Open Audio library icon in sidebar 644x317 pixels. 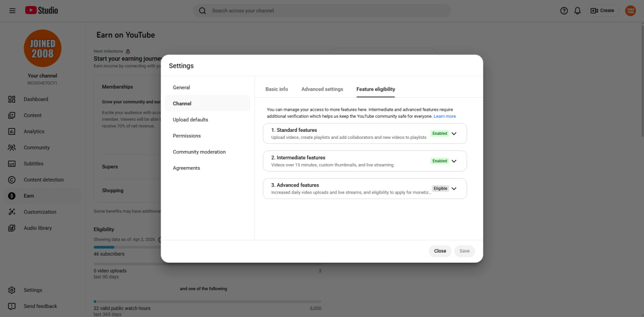coord(12,228)
